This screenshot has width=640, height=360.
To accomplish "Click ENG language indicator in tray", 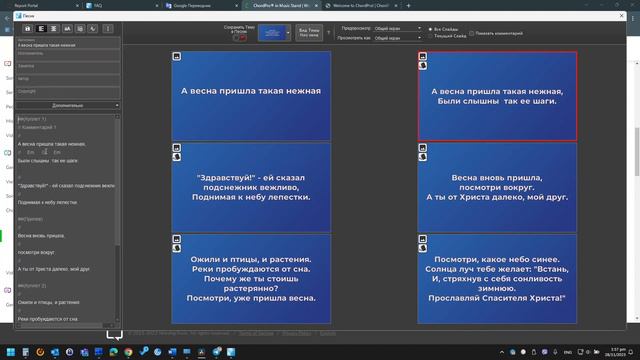I will click(568, 352).
